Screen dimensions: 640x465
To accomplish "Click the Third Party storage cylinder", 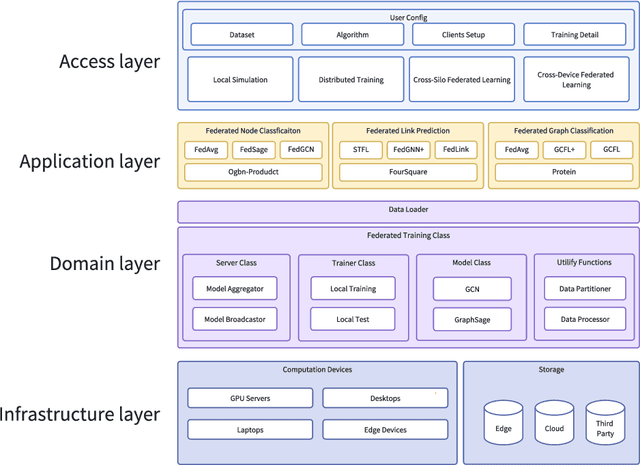I will 604,422.
